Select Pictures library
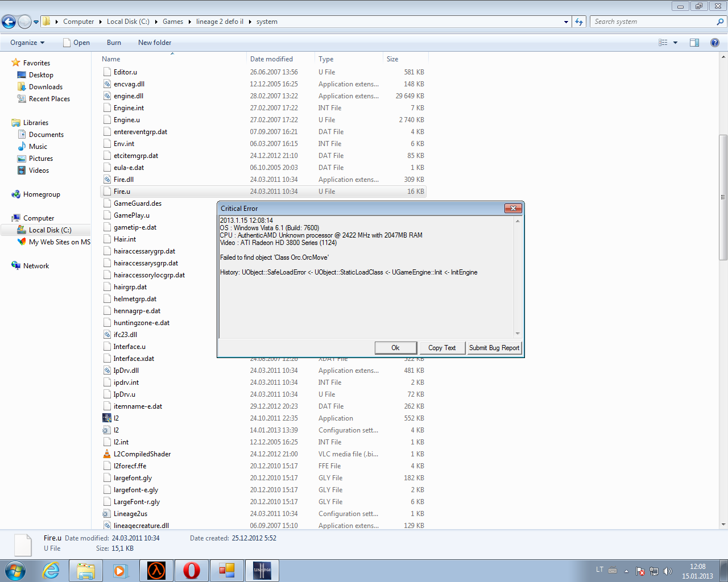The height and width of the screenshot is (582, 728). pyautogui.click(x=41, y=159)
